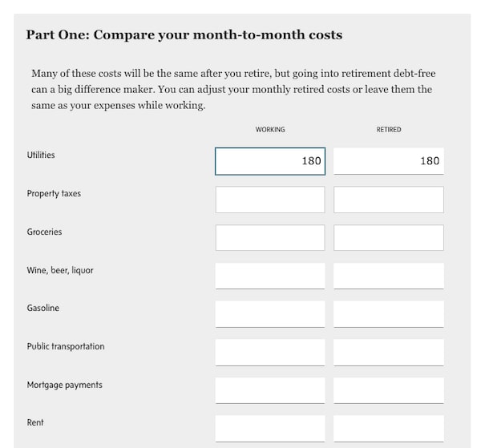Focus the Working Groceries input box
The image size is (481, 448).
269,237
